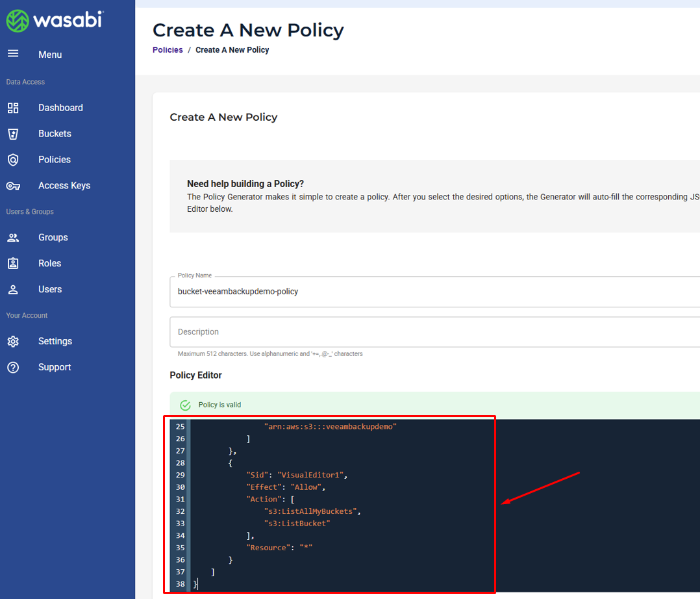
Task: Click the Policies shield icon
Action: pos(13,159)
